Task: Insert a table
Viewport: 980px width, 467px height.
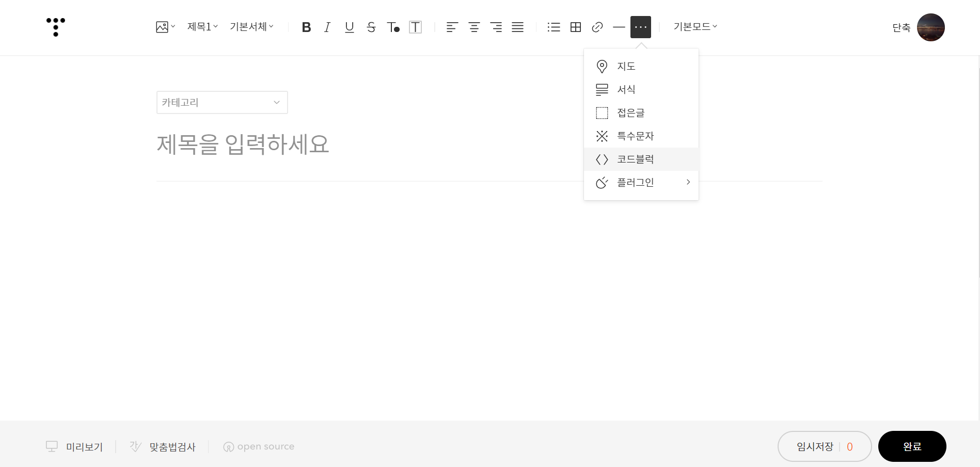Action: point(576,27)
